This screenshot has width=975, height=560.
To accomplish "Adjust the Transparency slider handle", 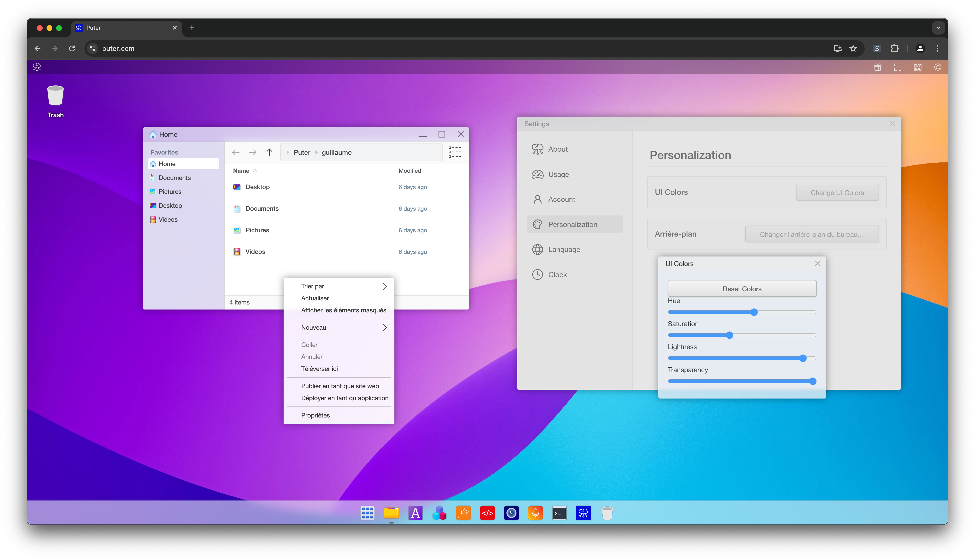I will pos(812,381).
